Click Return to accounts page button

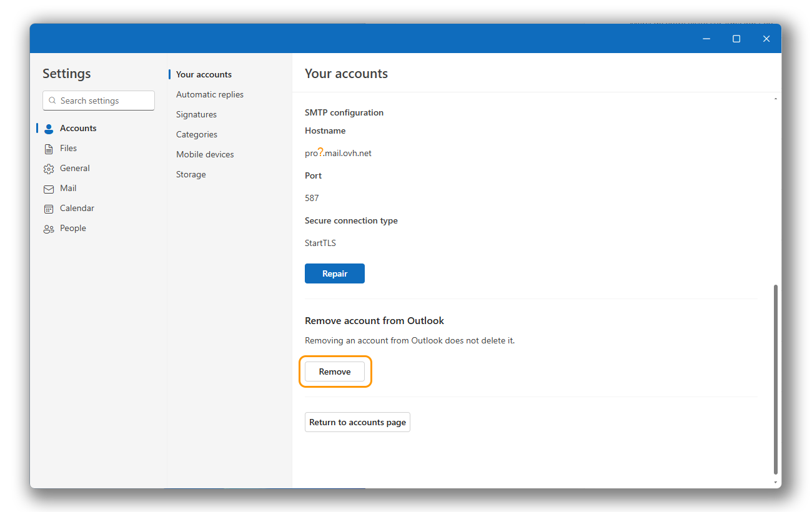pyautogui.click(x=357, y=422)
